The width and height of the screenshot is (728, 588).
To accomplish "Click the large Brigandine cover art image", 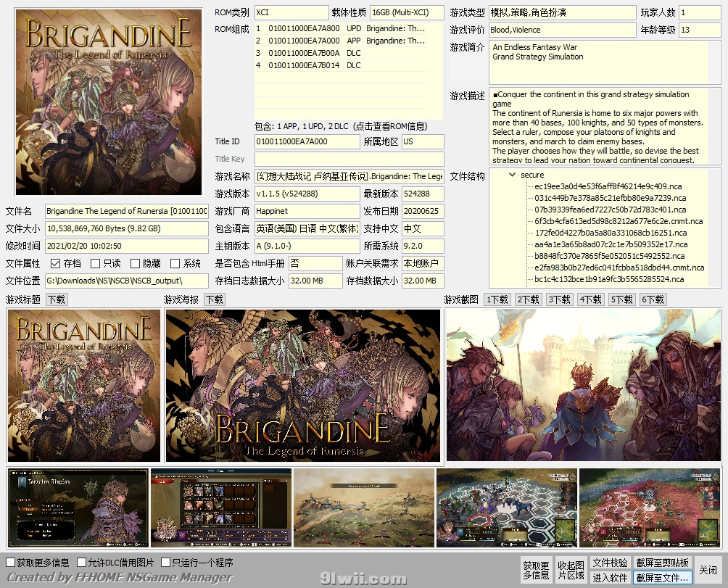I will [x=109, y=102].
